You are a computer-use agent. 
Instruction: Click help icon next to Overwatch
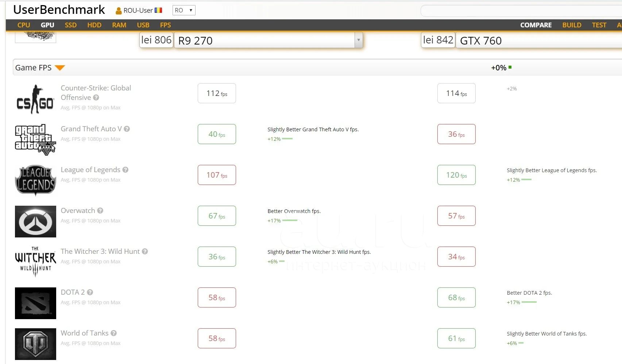tap(100, 210)
